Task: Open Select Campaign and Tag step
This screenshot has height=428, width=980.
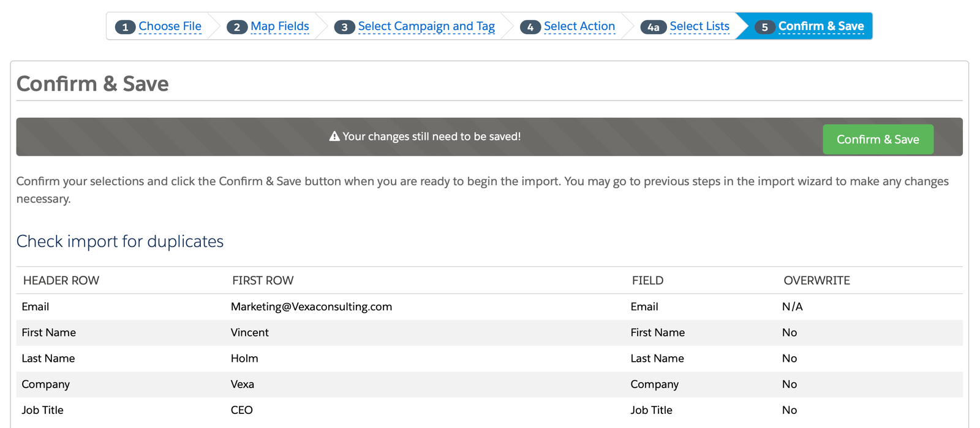Action: pos(426,26)
